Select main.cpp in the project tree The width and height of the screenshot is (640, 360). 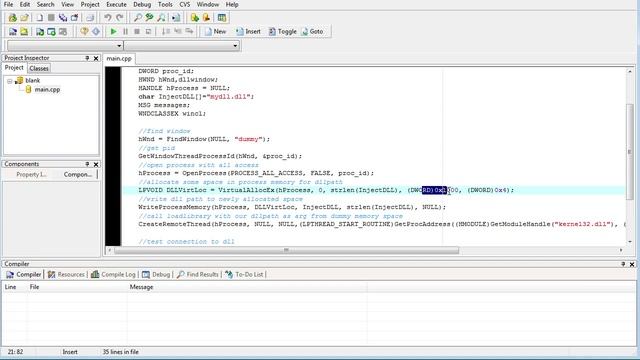point(47,89)
